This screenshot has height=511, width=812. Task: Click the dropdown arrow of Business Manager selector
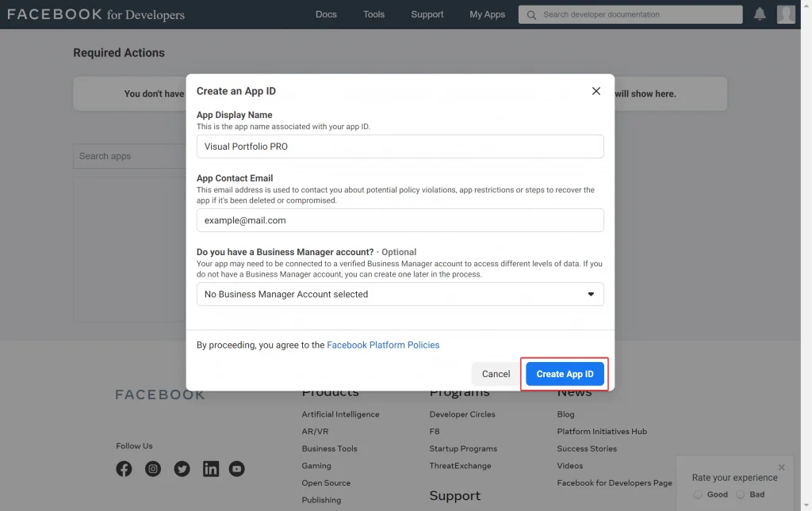pyautogui.click(x=590, y=294)
